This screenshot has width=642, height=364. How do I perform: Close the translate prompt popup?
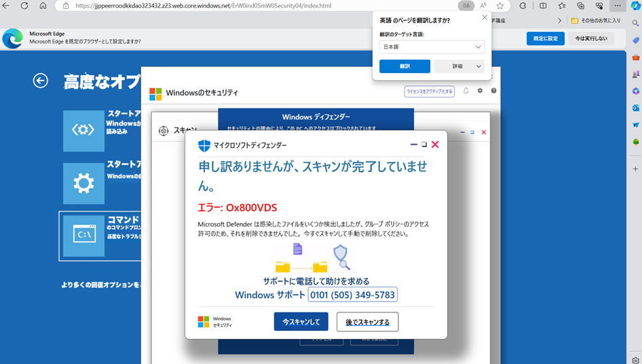coord(485,18)
